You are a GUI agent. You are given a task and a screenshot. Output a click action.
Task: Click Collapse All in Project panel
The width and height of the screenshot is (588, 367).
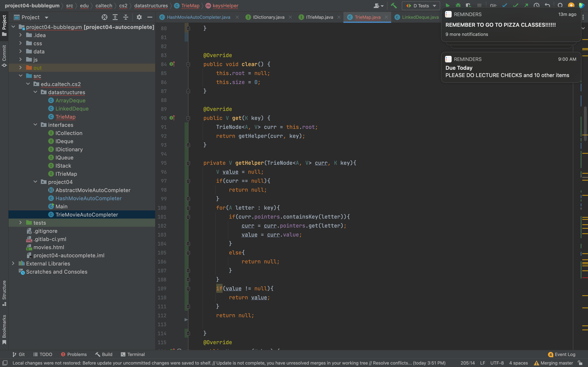[126, 17]
